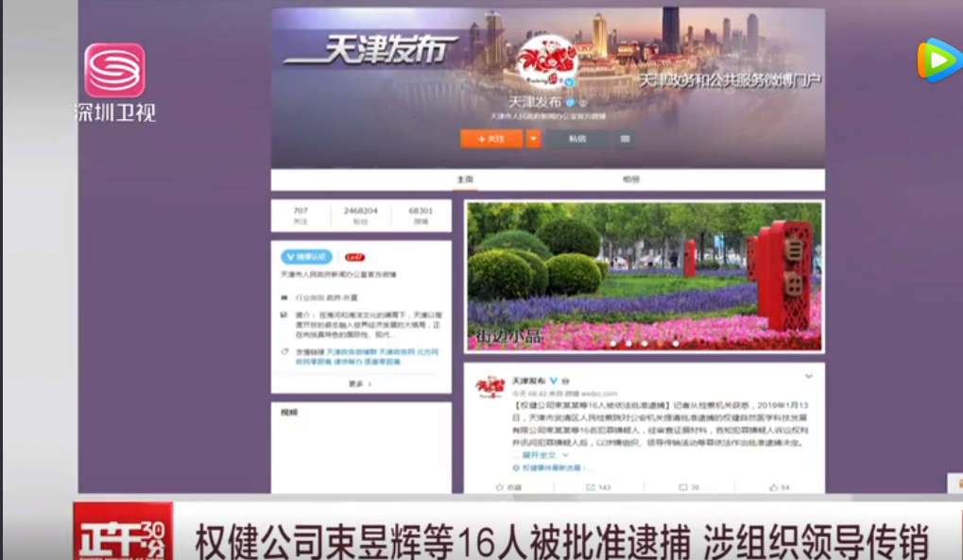Click the friendly links icon in the profile card
This screenshot has width=963, height=560.
[x=284, y=352]
